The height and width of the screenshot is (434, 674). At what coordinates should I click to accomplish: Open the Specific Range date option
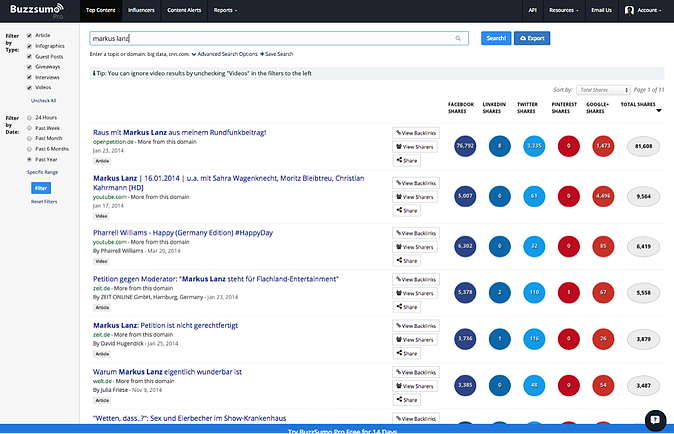(43, 172)
